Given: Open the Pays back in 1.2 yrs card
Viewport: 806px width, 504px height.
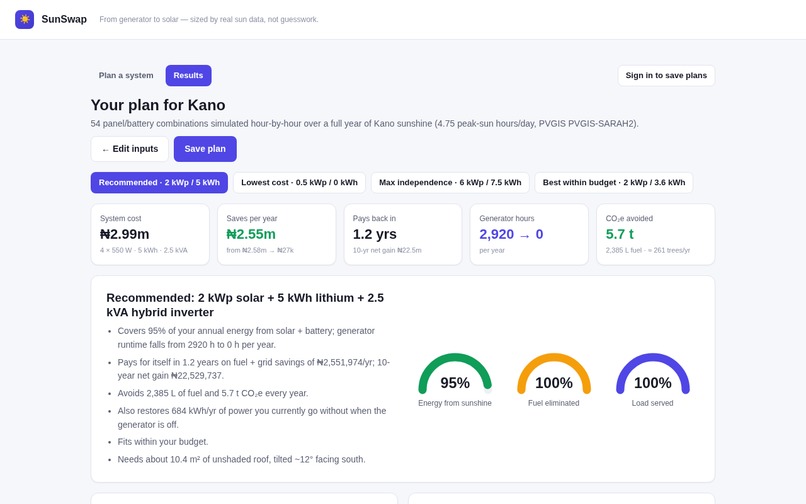Looking at the screenshot, I should (403, 235).
